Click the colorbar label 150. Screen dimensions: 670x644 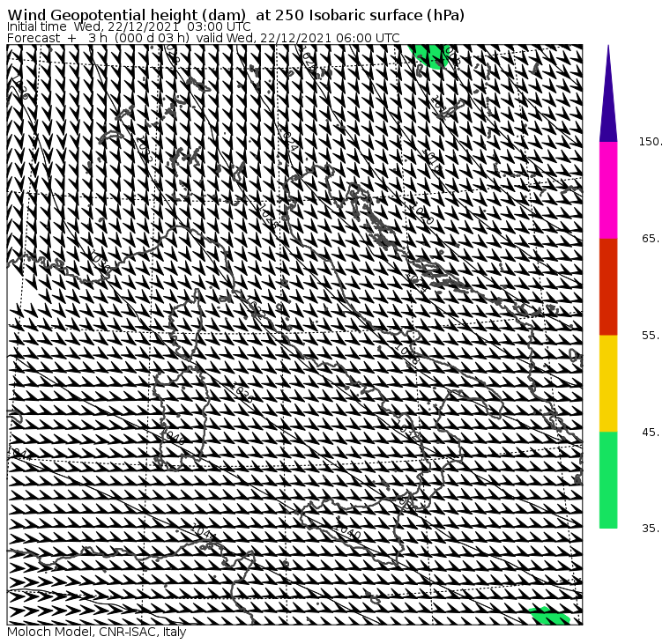click(x=651, y=142)
